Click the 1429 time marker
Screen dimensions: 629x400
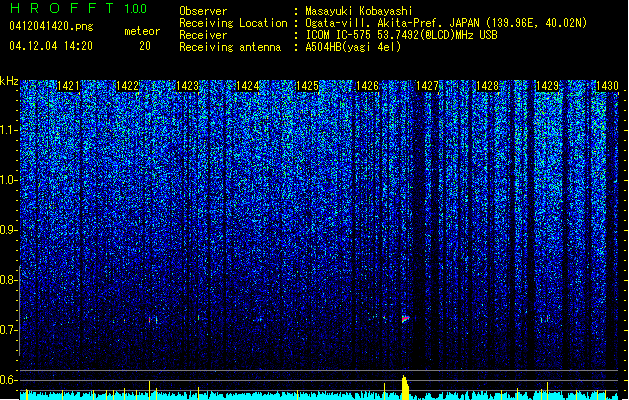pos(548,86)
